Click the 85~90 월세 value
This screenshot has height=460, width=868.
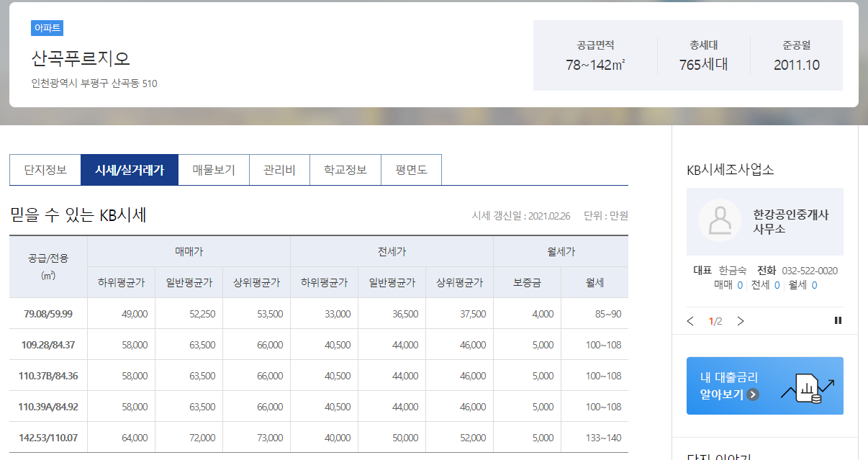pyautogui.click(x=608, y=314)
